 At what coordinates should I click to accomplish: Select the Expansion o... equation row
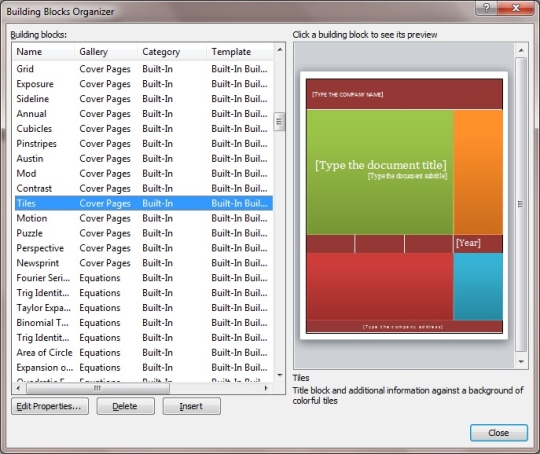(144, 368)
